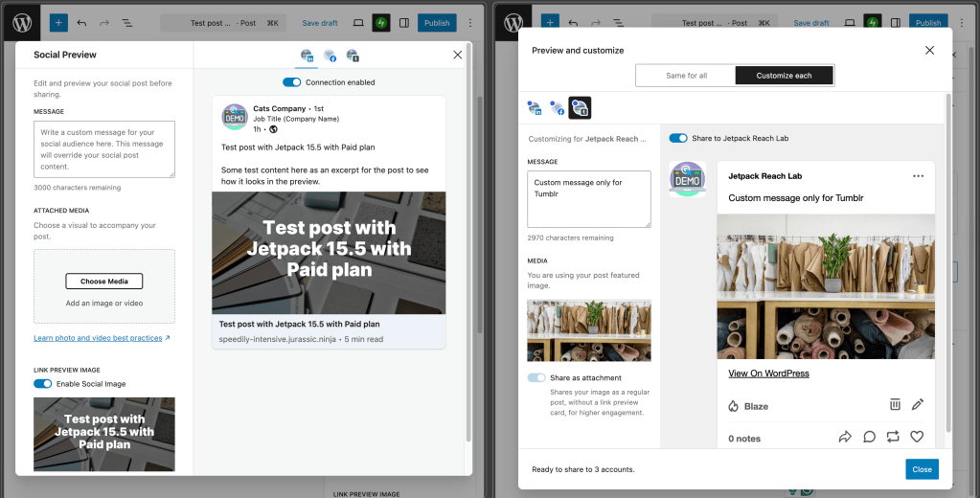Image resolution: width=980 pixels, height=498 pixels.
Task: Toggle the Share as attachment switch
Action: tap(536, 378)
